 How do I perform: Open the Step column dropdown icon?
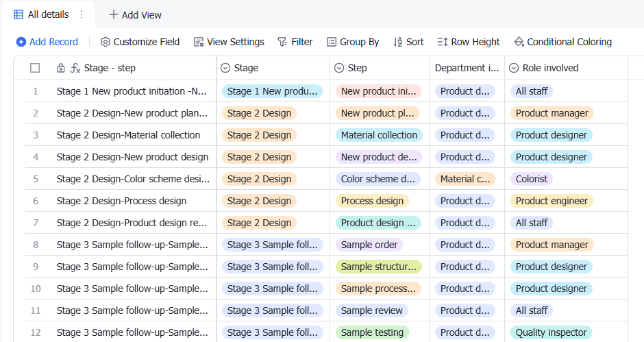pos(338,68)
